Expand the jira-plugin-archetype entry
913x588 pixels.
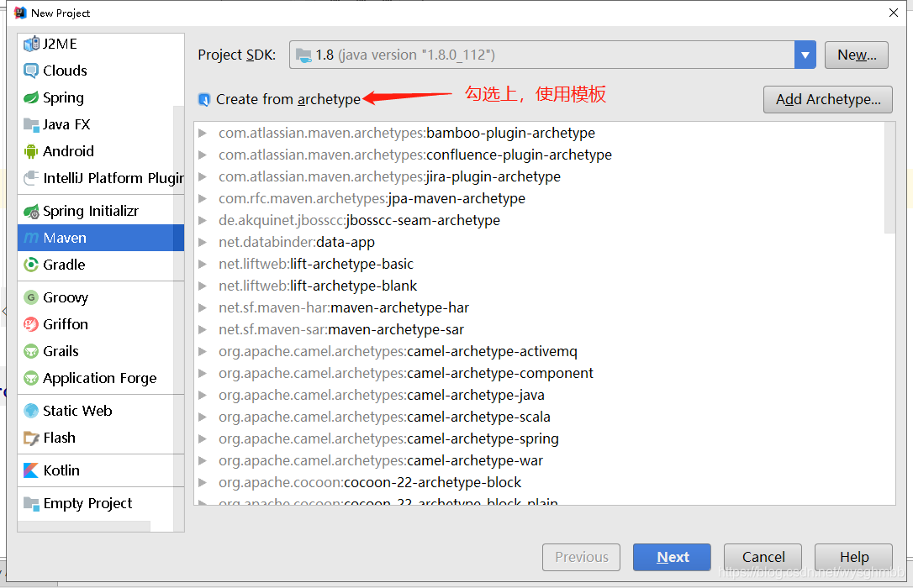pyautogui.click(x=203, y=176)
